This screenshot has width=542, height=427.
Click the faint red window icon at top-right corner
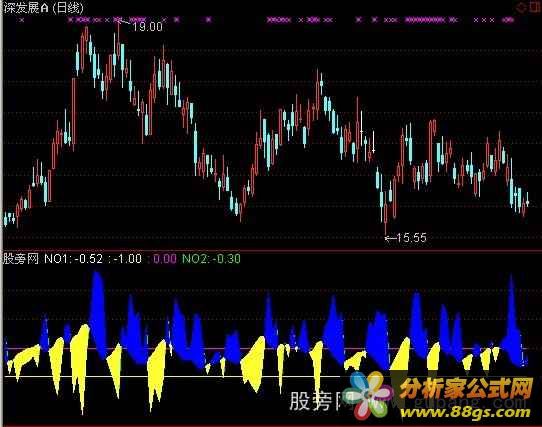click(x=535, y=7)
